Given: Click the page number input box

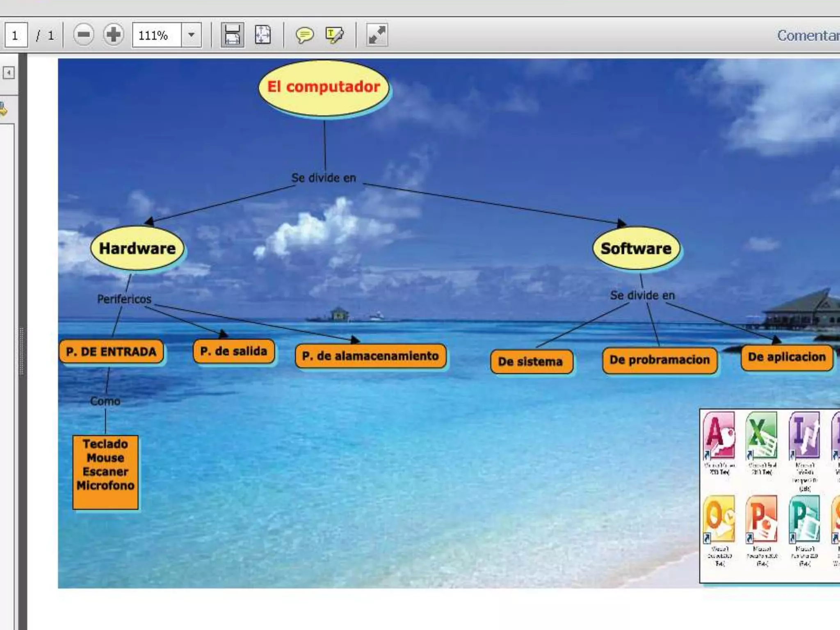Looking at the screenshot, I should point(16,35).
